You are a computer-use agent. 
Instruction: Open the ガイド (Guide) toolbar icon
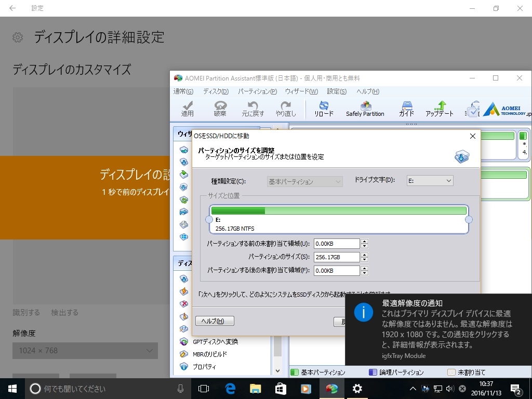pyautogui.click(x=406, y=109)
